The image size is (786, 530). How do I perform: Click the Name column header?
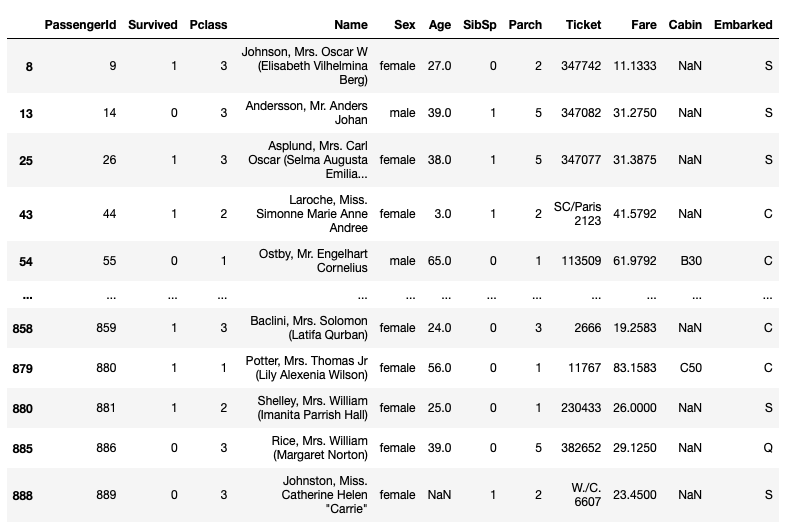pos(351,25)
